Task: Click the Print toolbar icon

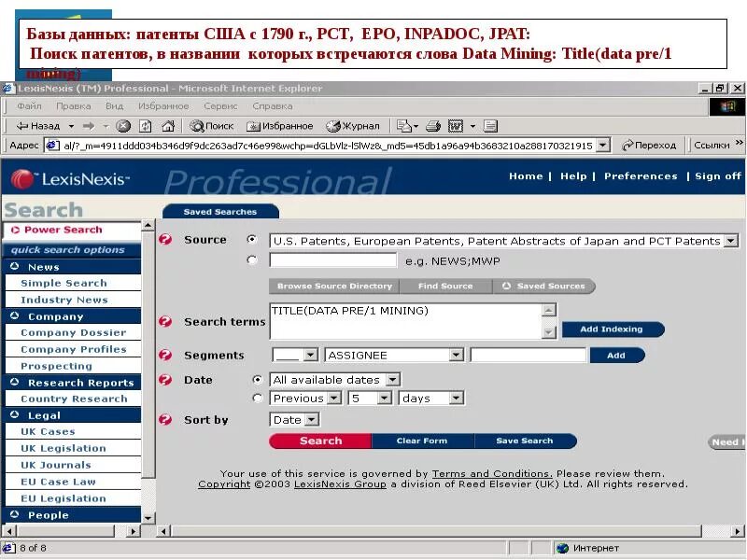Action: [433, 126]
